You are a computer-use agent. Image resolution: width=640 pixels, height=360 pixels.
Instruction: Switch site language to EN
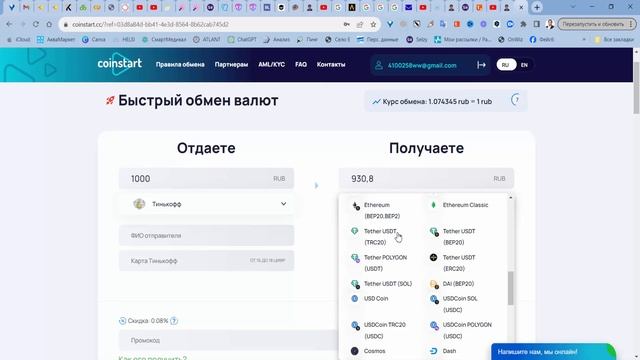click(x=524, y=65)
